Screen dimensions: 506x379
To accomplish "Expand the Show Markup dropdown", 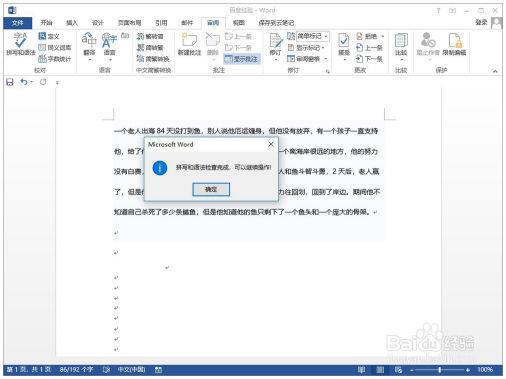I will point(306,48).
